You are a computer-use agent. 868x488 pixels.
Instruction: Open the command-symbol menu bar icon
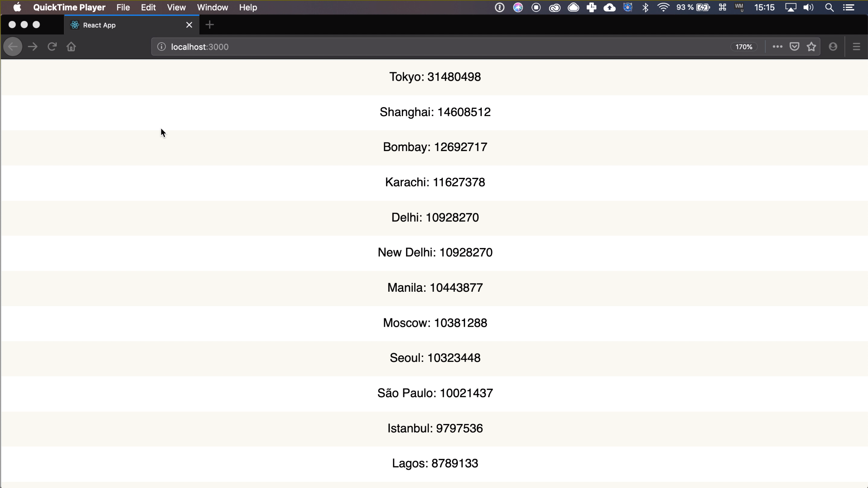point(722,7)
